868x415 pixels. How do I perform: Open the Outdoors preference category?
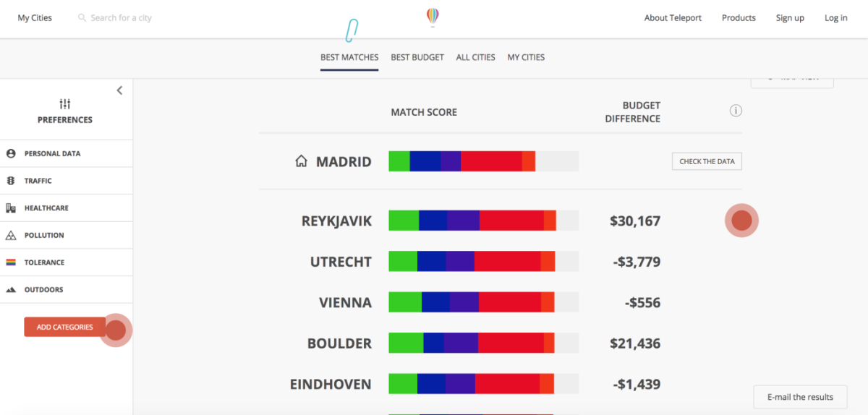[x=43, y=290]
